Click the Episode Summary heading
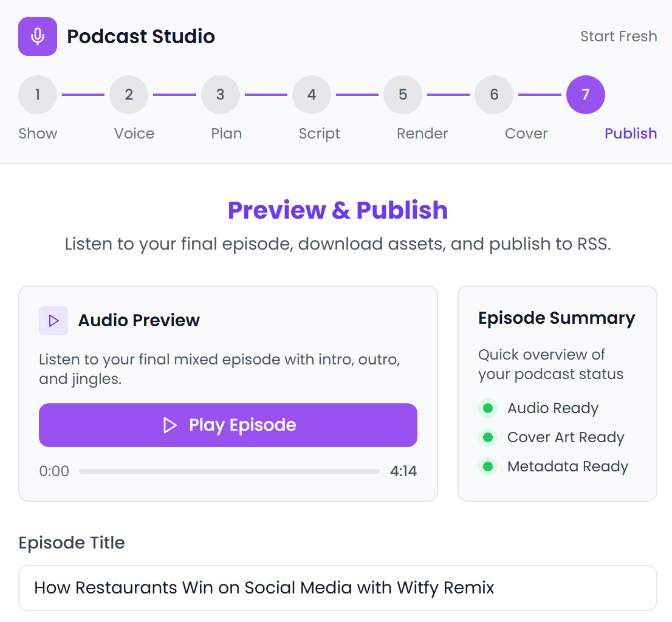Image resolution: width=672 pixels, height=622 pixels. pos(557,318)
